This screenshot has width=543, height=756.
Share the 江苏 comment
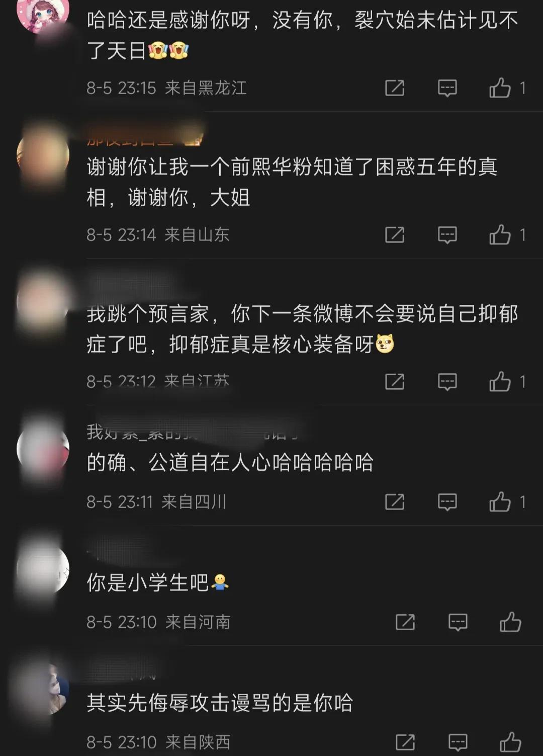(x=395, y=381)
